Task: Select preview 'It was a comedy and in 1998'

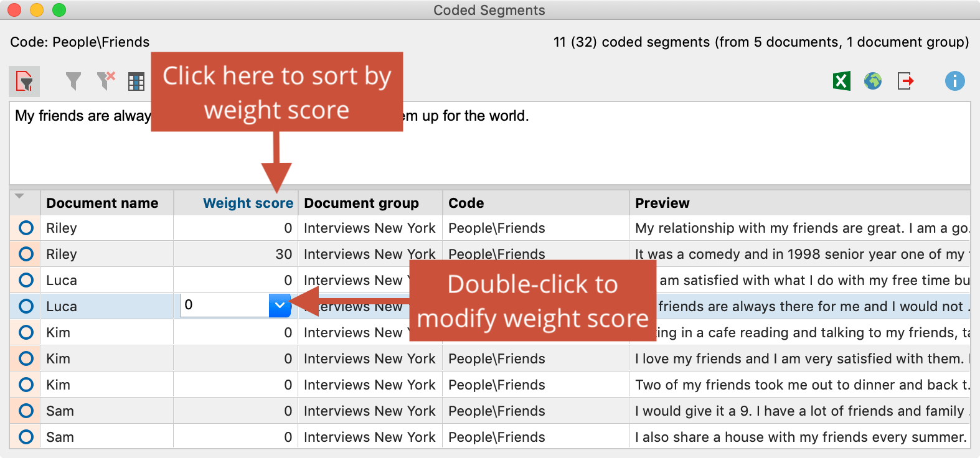Action: [800, 254]
